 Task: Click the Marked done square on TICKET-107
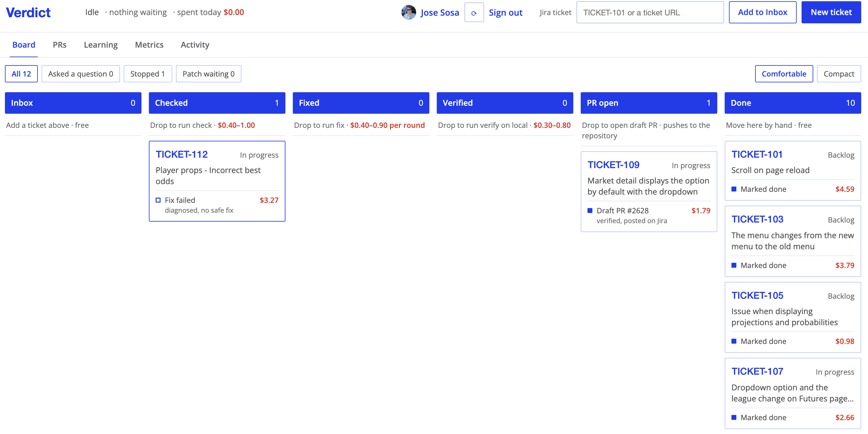[x=734, y=417]
